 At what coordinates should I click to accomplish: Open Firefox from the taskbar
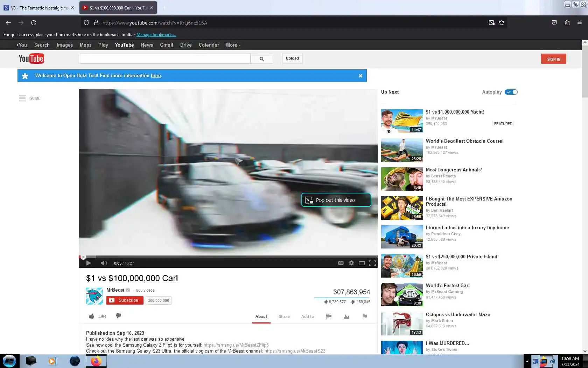click(96, 361)
